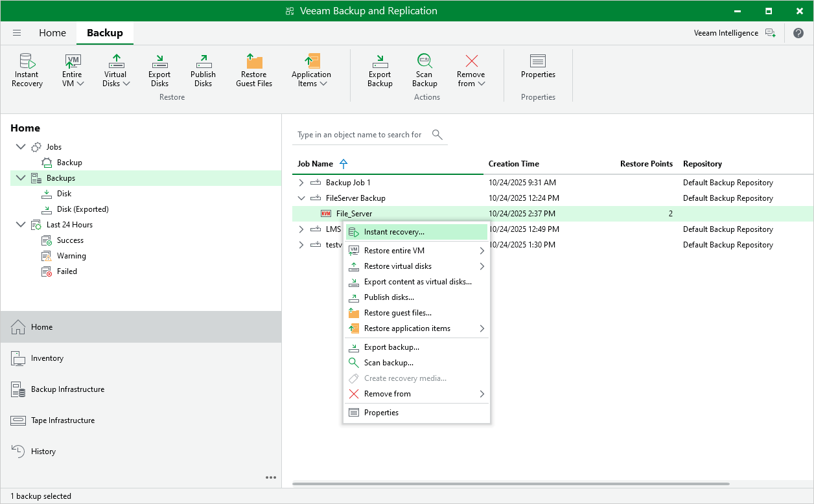Click the Backup Job 1 name
This screenshot has width=814, height=504.
(x=348, y=183)
